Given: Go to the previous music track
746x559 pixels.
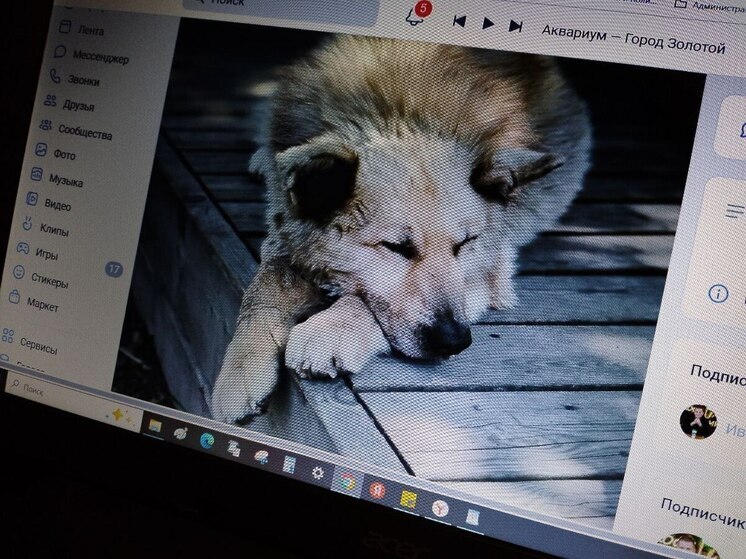Looking at the screenshot, I should (459, 21).
